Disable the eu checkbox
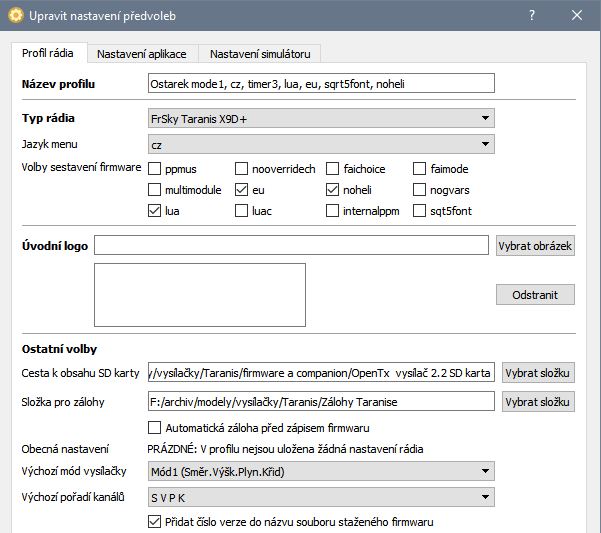 pyautogui.click(x=242, y=189)
